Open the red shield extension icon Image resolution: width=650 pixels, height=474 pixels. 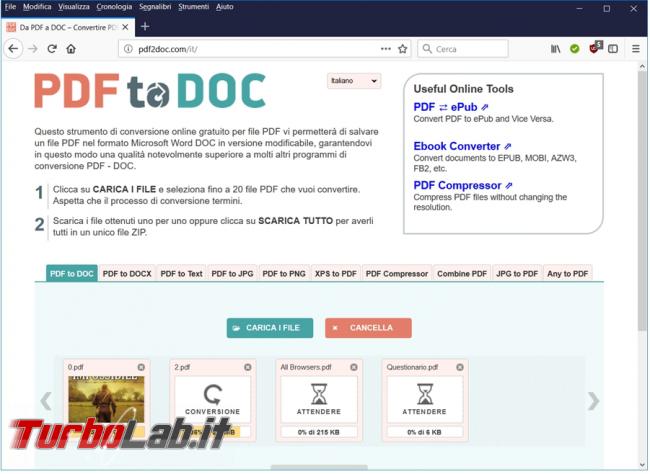click(595, 48)
